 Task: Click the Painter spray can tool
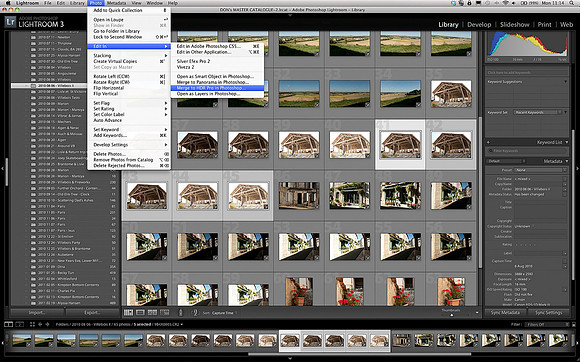(181, 313)
